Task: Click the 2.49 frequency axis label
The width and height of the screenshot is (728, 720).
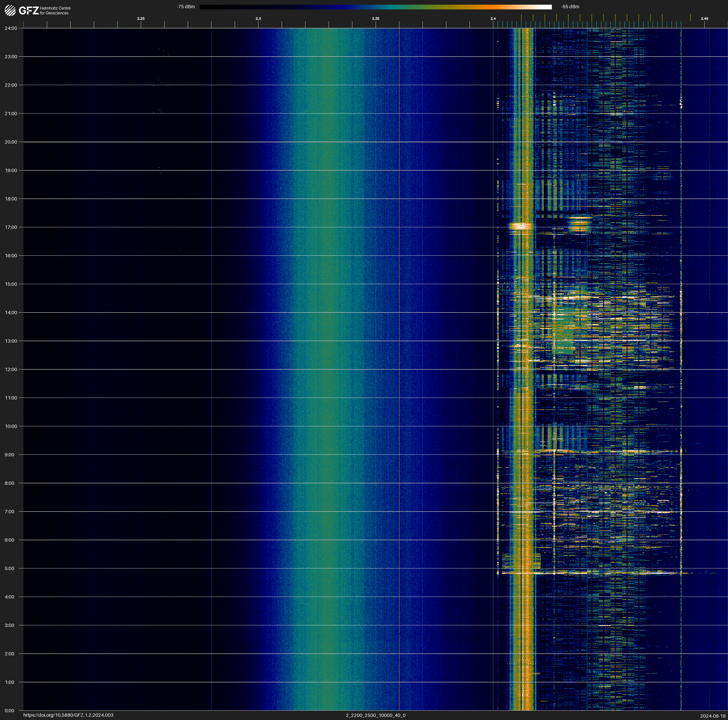Action: (x=704, y=19)
